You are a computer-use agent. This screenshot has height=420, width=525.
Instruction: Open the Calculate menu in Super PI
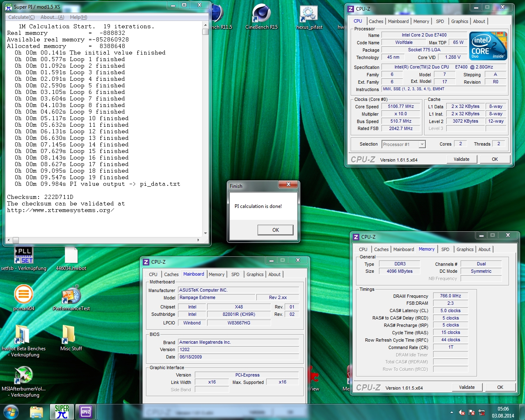(21, 17)
